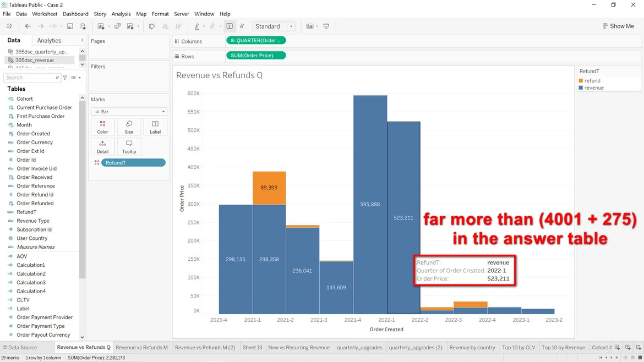The width and height of the screenshot is (644, 362).
Task: Open the Bar mark type dropdown
Action: (129, 112)
